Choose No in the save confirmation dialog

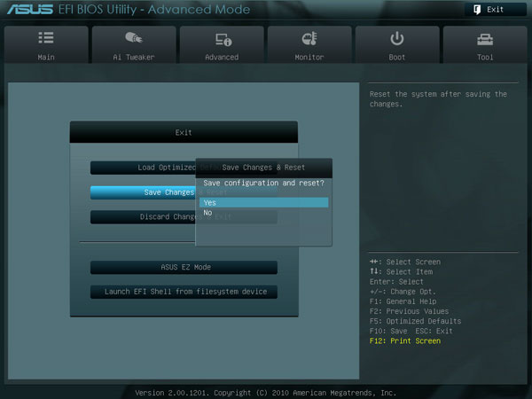pyautogui.click(x=263, y=213)
